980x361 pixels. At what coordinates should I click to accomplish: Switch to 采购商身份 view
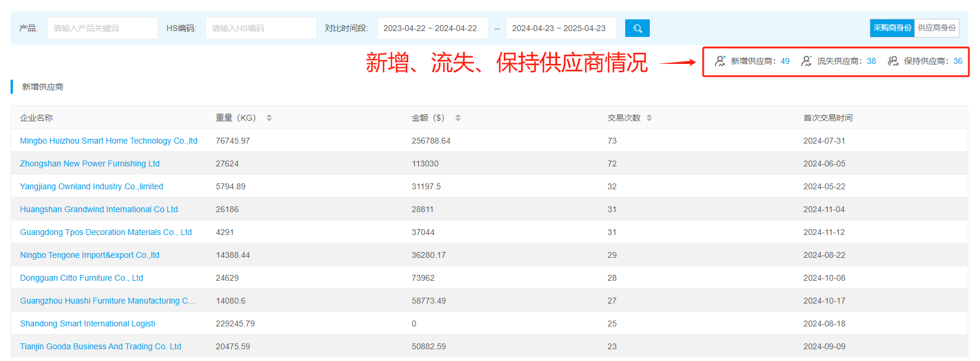892,28
